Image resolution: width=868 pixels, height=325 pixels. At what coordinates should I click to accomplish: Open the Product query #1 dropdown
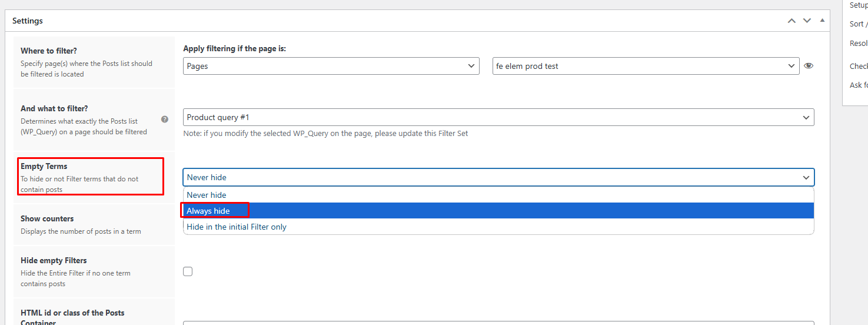498,117
